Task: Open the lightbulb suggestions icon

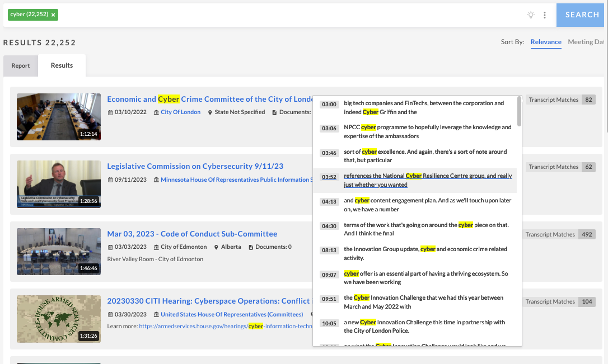Action: [531, 15]
